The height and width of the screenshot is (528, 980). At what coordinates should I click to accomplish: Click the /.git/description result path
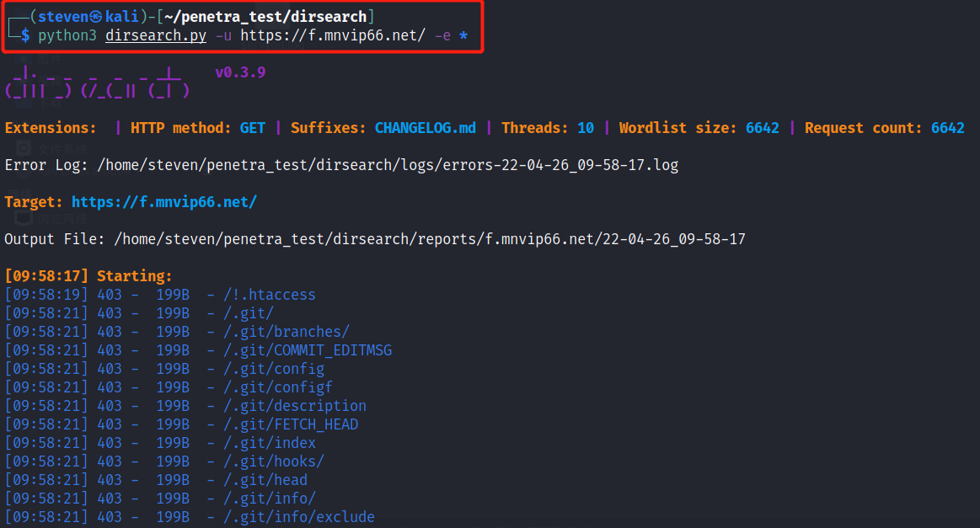295,406
